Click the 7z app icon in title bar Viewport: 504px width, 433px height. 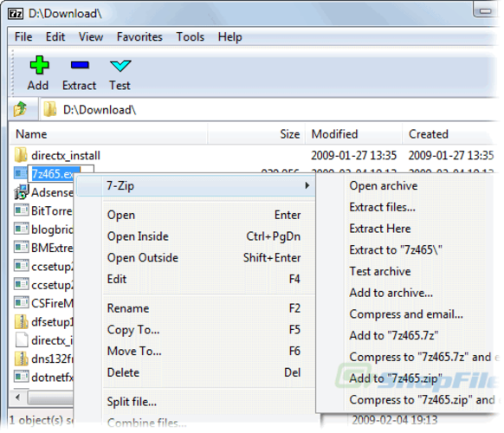pos(16,14)
